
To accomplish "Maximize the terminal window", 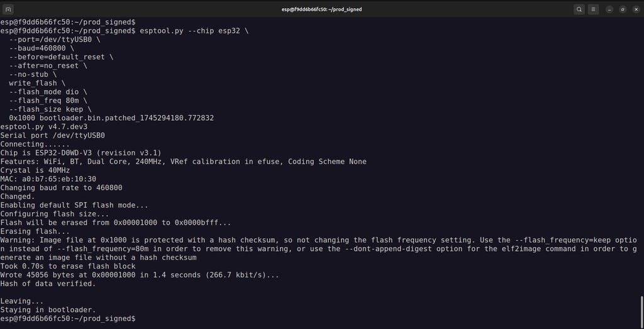I will click(623, 9).
